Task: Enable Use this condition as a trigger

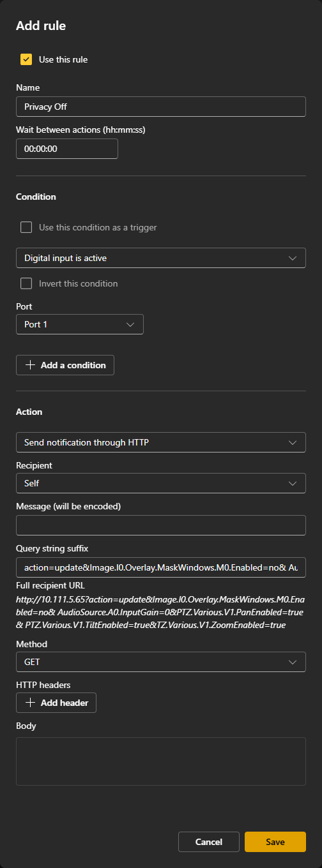Action: pos(26,227)
